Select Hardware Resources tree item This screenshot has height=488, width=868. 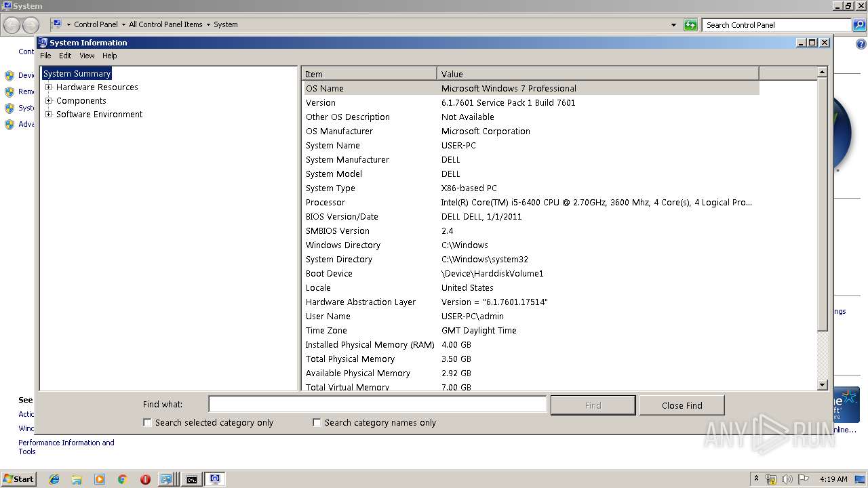click(97, 87)
